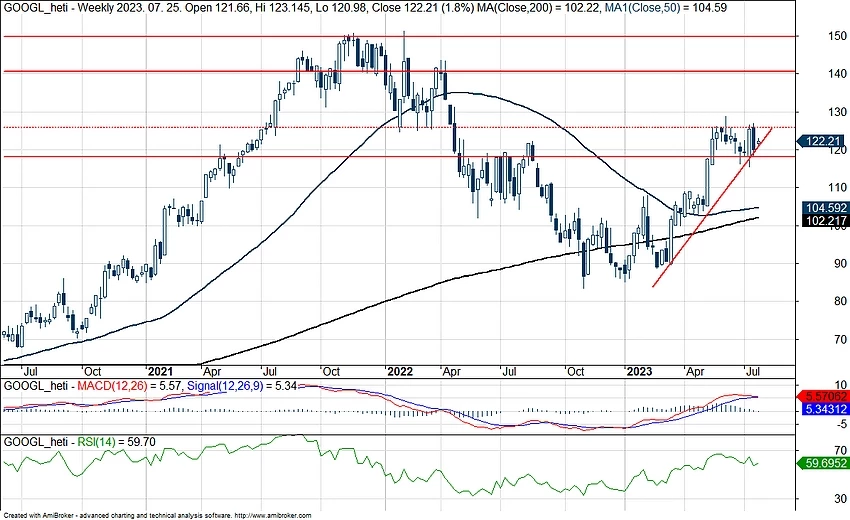This screenshot has height=520, width=850.
Task: Click the 2022 year label on time axis
Action: point(400,371)
